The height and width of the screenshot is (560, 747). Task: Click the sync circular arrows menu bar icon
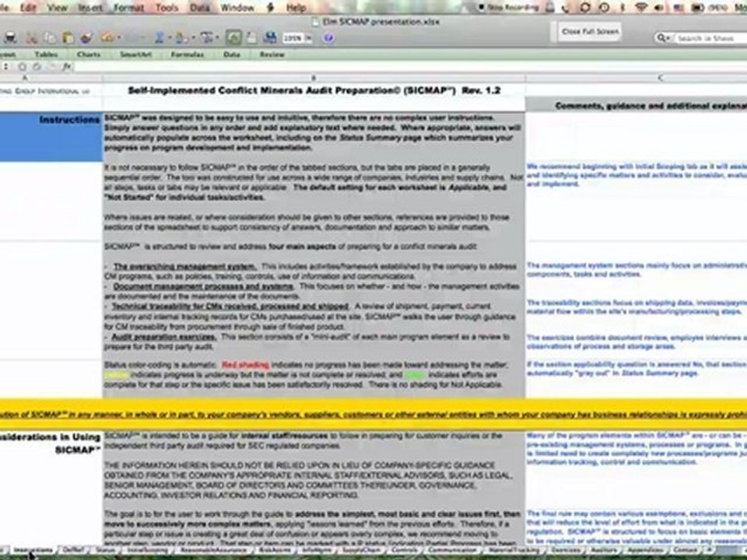pyautogui.click(x=585, y=7)
